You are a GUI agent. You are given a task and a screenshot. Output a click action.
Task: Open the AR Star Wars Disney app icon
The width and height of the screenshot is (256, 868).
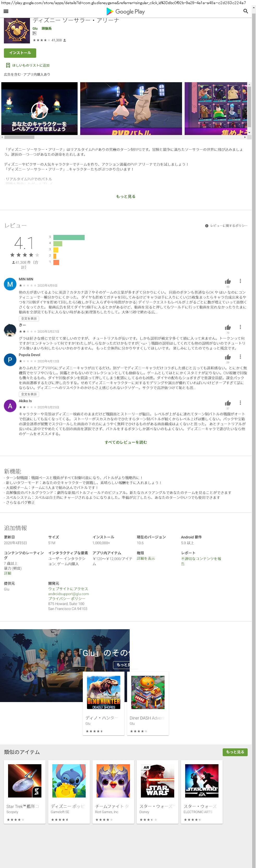click(158, 780)
